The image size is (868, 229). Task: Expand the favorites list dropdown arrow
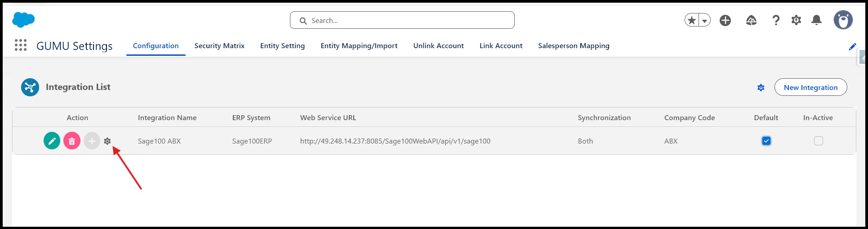tap(705, 20)
